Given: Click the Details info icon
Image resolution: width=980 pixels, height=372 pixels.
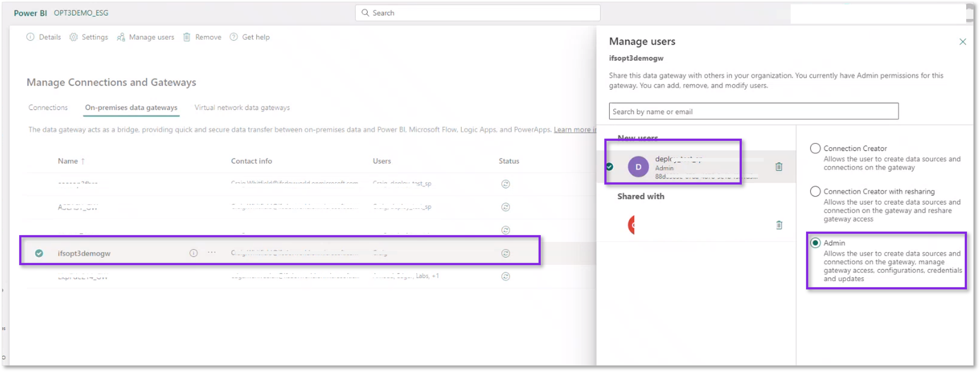Looking at the screenshot, I should [x=31, y=37].
